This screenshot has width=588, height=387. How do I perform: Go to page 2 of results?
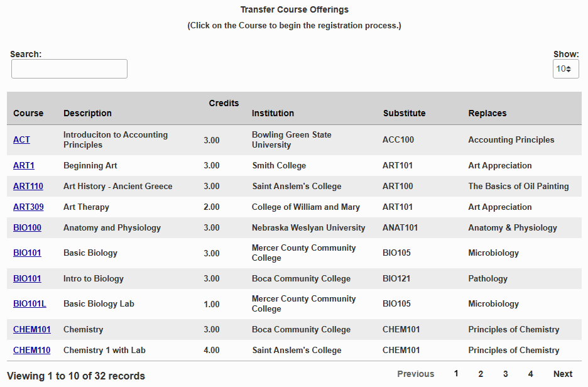[x=481, y=373]
